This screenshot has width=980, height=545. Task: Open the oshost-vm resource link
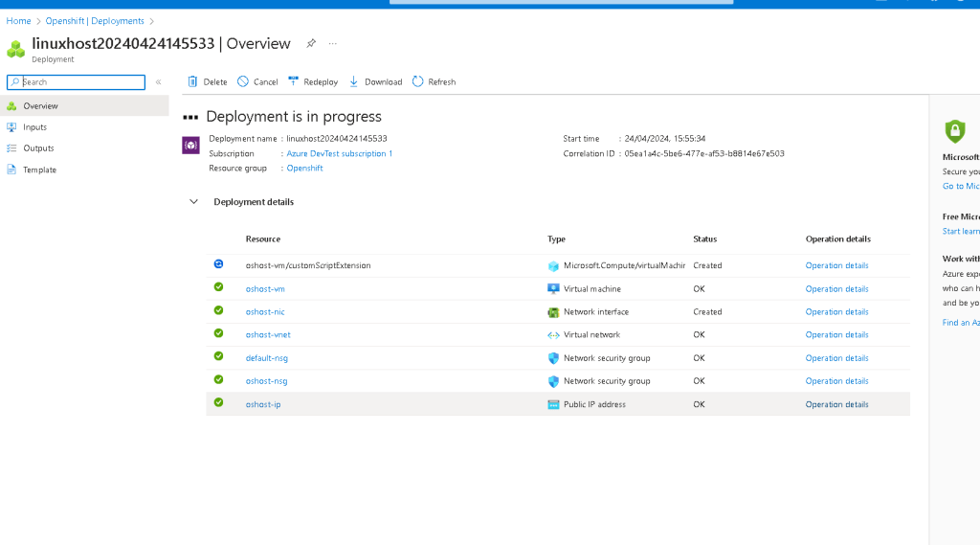click(x=265, y=289)
